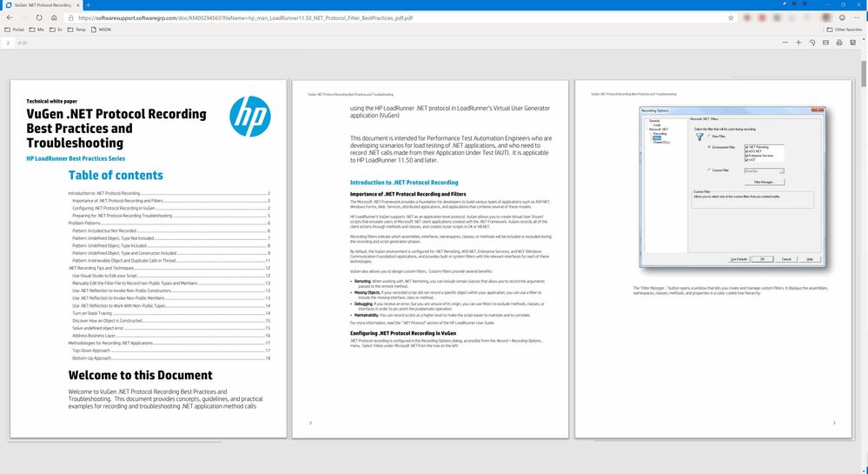Open TOC entry Work With Non-Public Types
868x474 pixels.
tap(171, 305)
